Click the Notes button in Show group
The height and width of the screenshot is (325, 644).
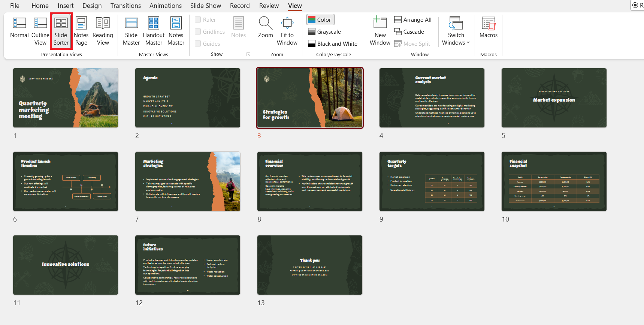(238, 28)
